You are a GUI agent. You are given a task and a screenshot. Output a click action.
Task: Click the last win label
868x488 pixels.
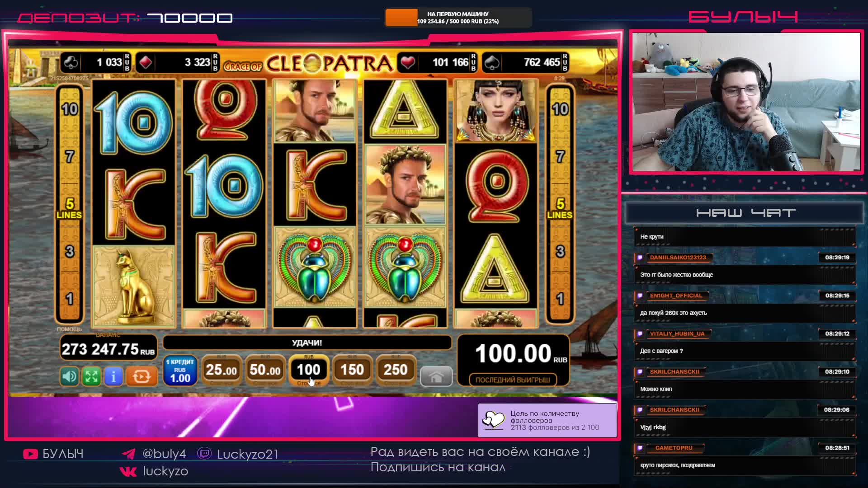coord(513,380)
